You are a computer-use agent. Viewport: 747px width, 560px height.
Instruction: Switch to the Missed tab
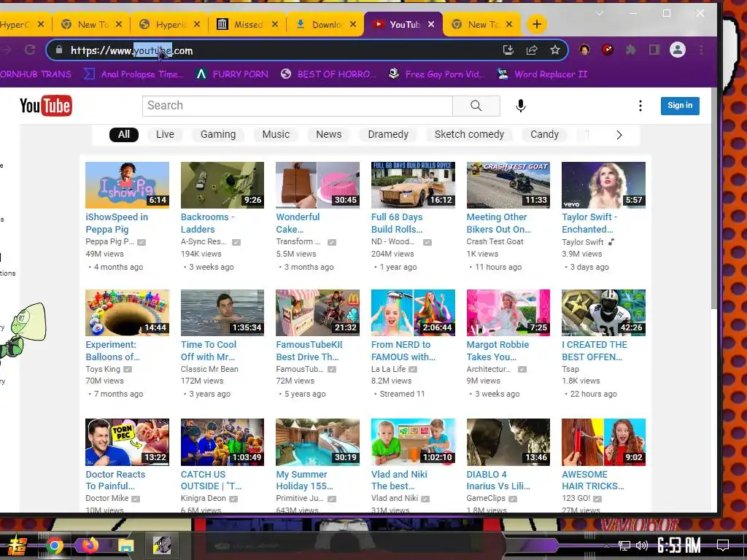coord(247,24)
